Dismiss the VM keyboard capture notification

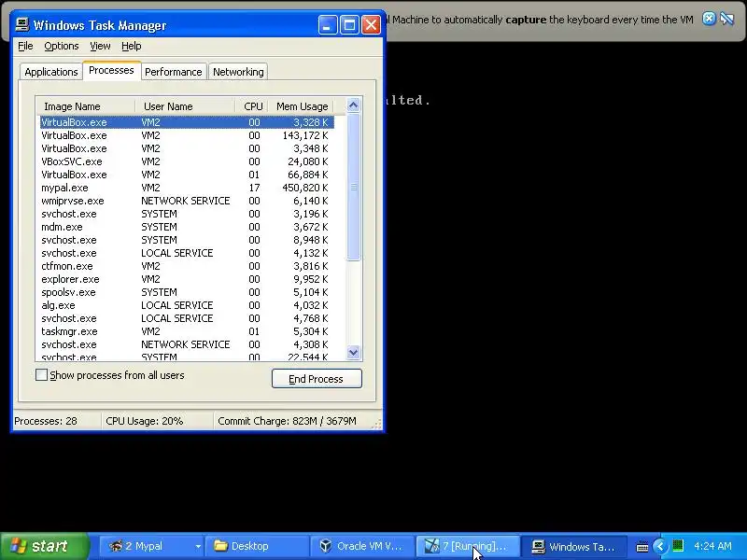[x=709, y=19]
